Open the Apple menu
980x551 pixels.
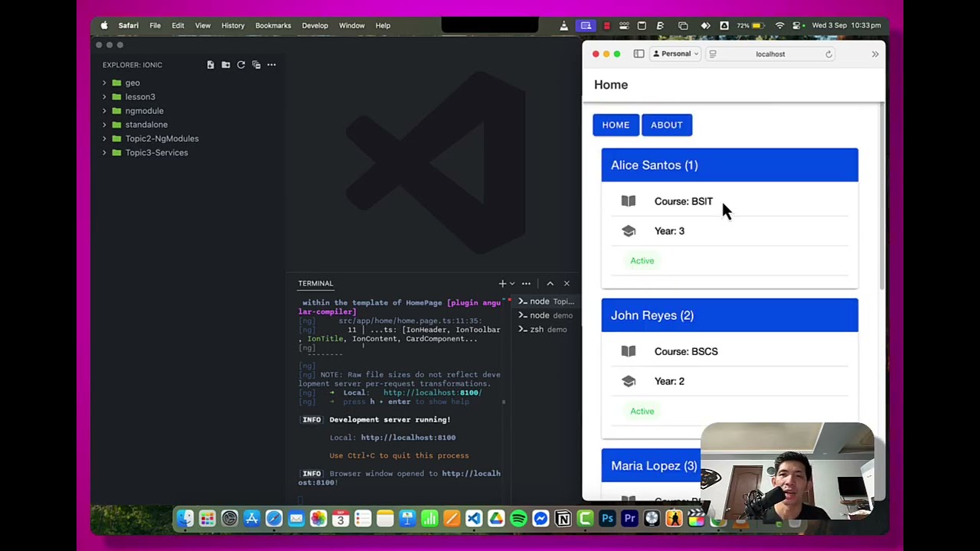pos(104,25)
